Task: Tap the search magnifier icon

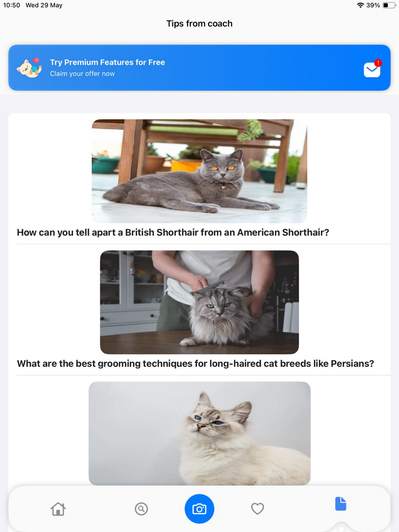Action: (x=141, y=509)
